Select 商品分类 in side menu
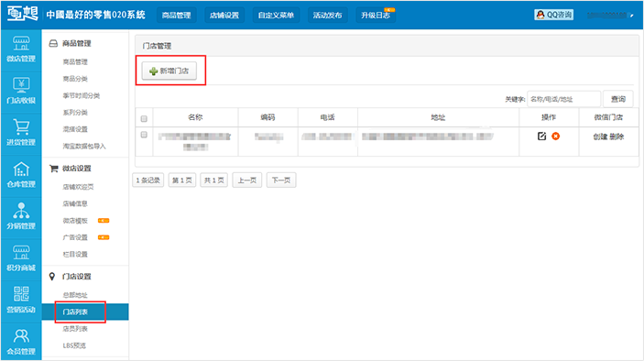This screenshot has height=361, width=644. [x=75, y=79]
